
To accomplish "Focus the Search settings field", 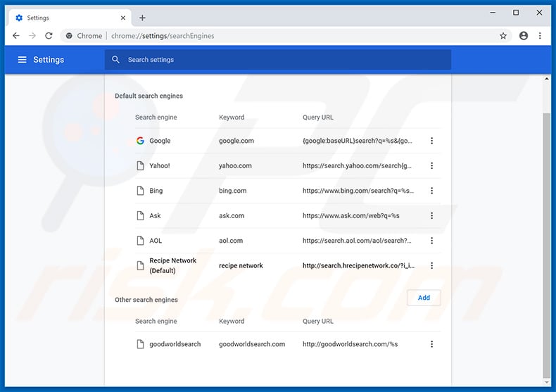I will coord(278,60).
